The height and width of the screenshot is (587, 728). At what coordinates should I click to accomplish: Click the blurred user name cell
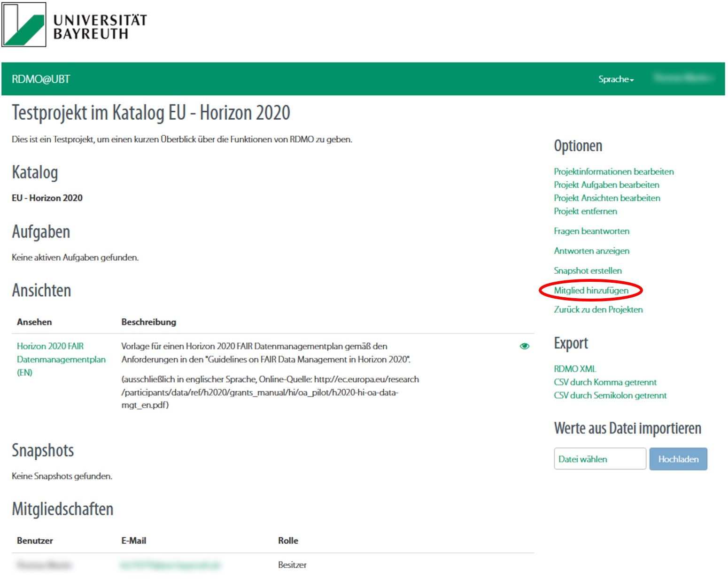pos(44,565)
